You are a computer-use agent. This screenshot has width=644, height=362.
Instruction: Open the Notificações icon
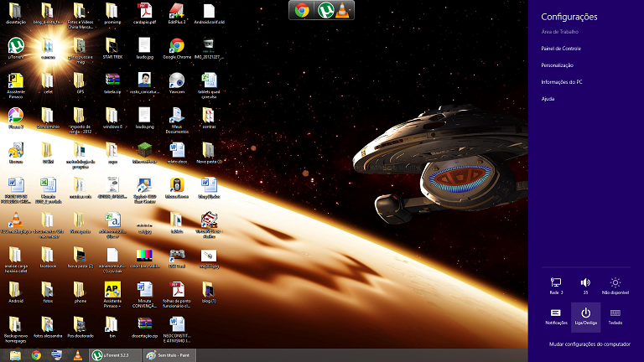(556, 317)
